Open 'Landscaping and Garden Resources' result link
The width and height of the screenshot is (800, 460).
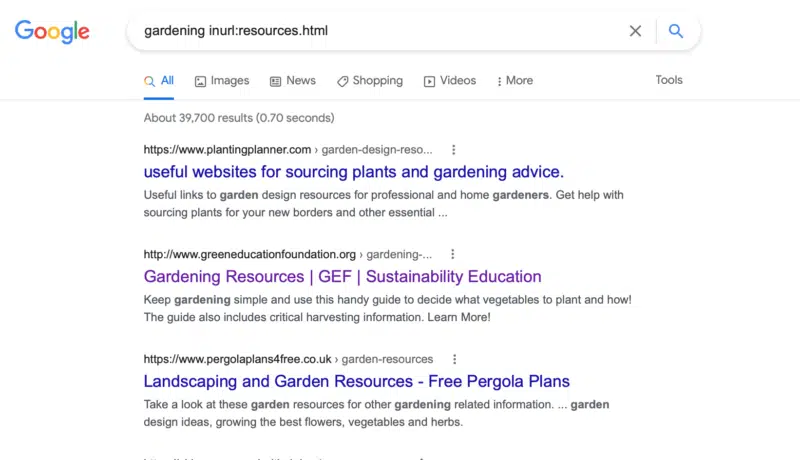point(357,381)
